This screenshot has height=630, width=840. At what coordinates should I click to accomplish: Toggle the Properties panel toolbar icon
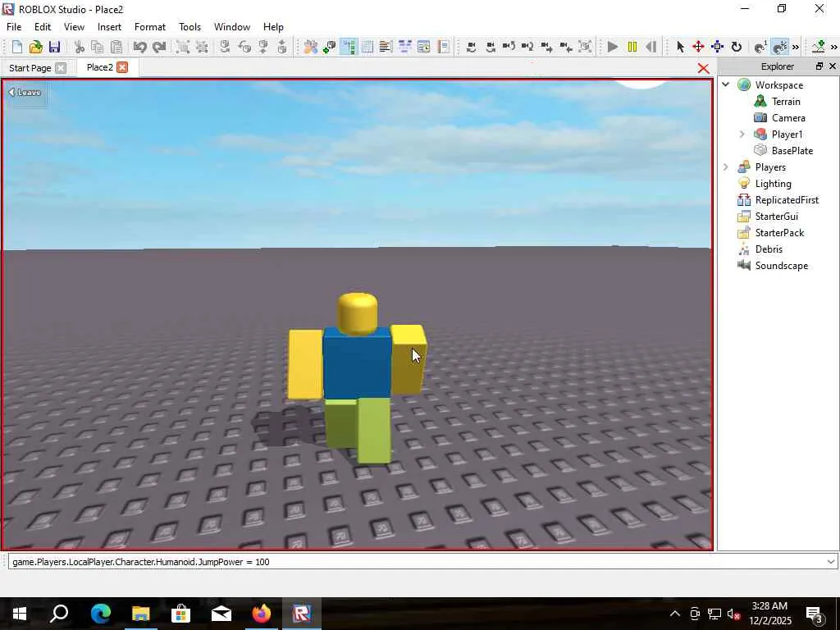[367, 47]
